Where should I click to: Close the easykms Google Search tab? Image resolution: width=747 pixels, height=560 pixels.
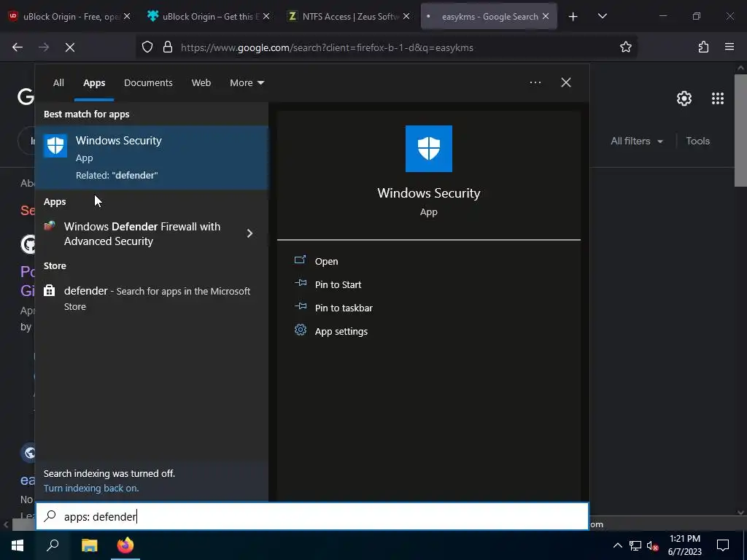tap(546, 16)
